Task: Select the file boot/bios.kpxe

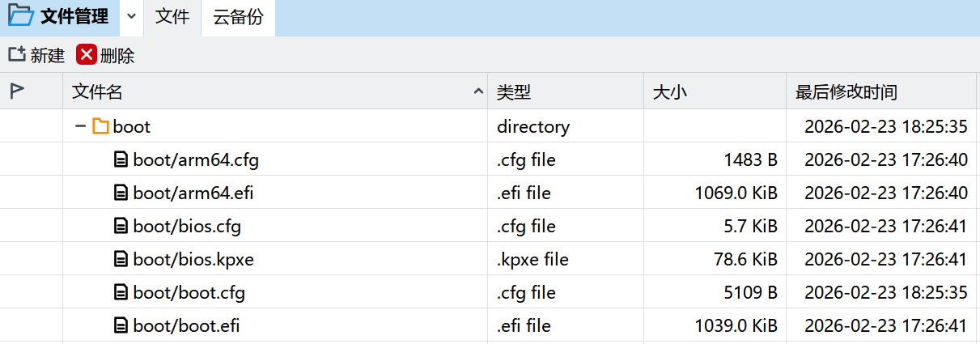Action: pos(194,259)
